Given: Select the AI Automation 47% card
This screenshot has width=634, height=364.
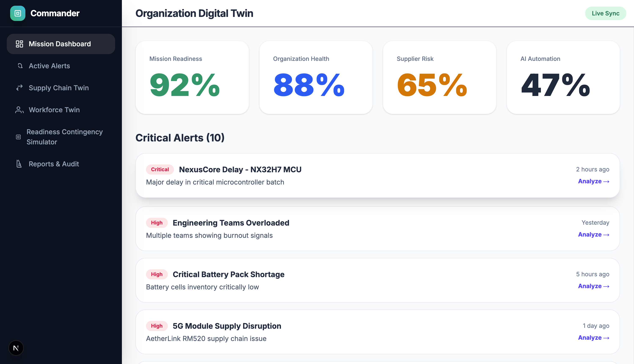Looking at the screenshot, I should (x=563, y=78).
